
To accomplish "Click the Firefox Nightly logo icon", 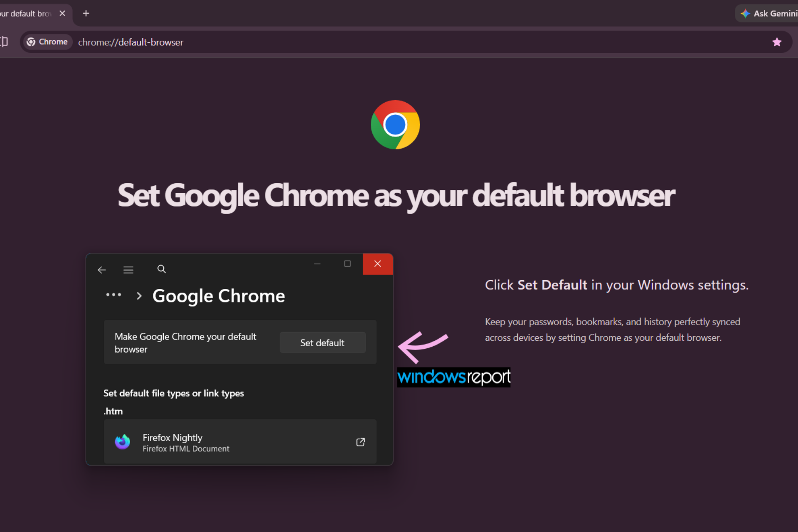I will coord(123,442).
